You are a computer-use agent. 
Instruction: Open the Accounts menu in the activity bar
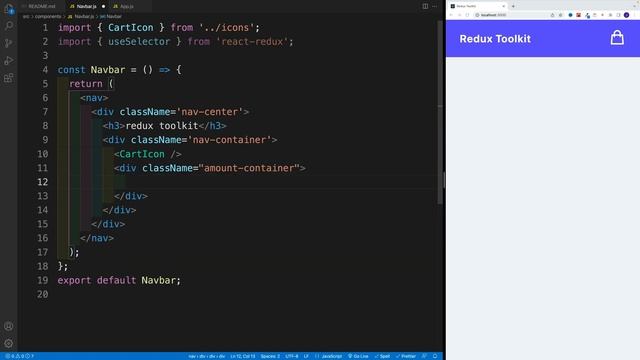point(9,326)
